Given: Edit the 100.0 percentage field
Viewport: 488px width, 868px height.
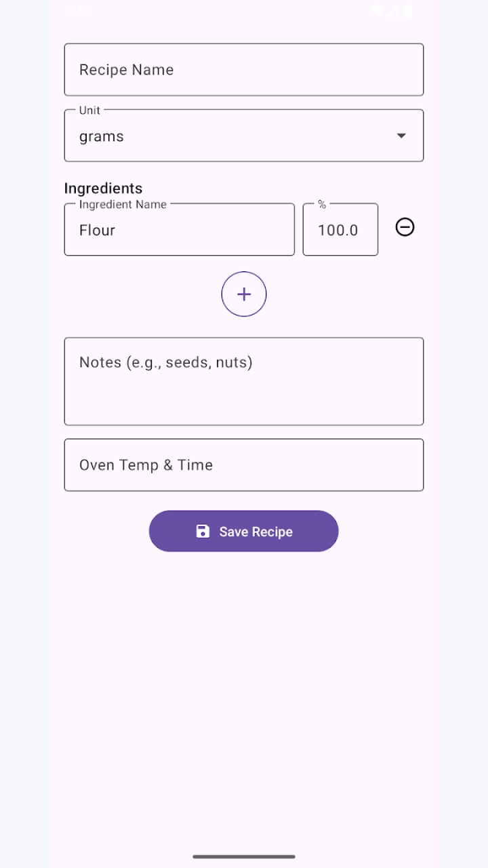Looking at the screenshot, I should 340,229.
